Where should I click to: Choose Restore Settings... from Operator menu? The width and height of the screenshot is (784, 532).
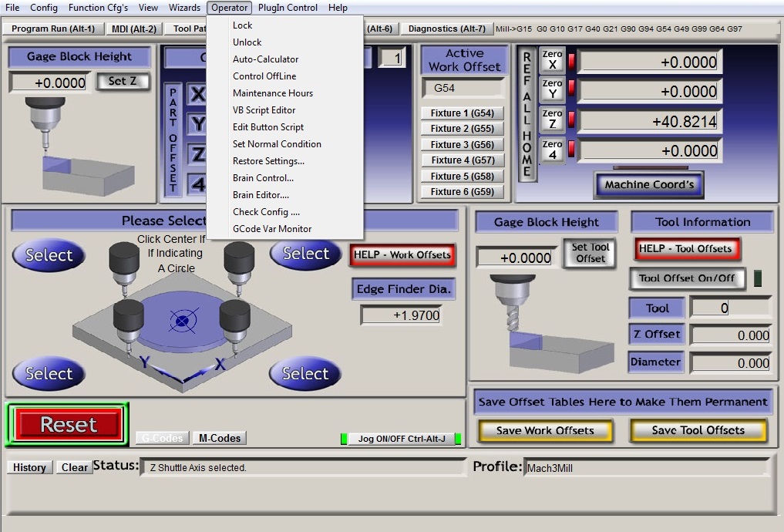click(x=268, y=161)
